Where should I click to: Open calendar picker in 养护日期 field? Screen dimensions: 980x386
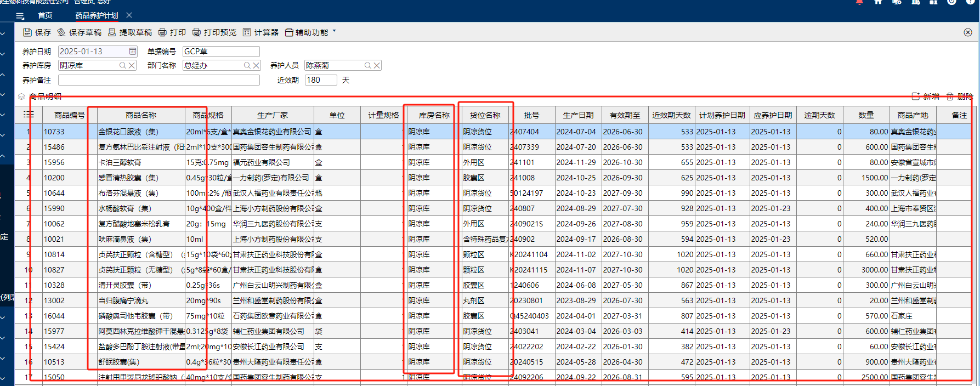[133, 51]
